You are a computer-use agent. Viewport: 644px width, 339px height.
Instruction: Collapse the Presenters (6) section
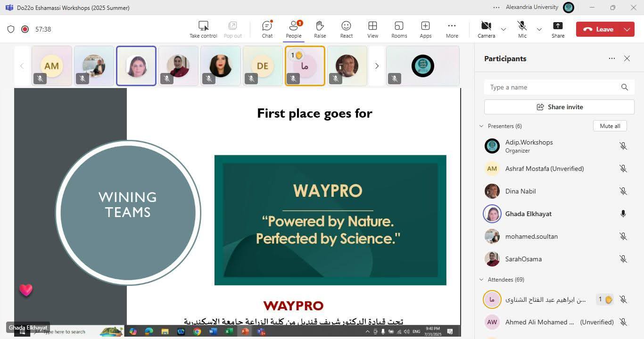[x=481, y=126]
